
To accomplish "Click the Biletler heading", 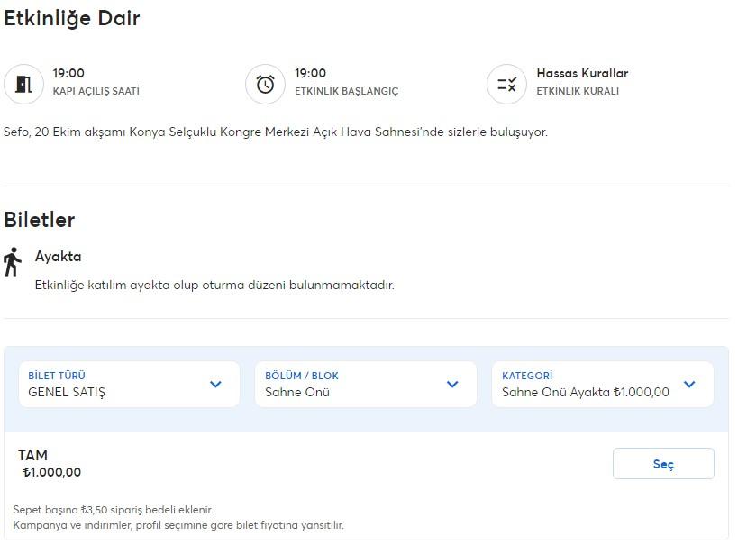I will click(40, 220).
